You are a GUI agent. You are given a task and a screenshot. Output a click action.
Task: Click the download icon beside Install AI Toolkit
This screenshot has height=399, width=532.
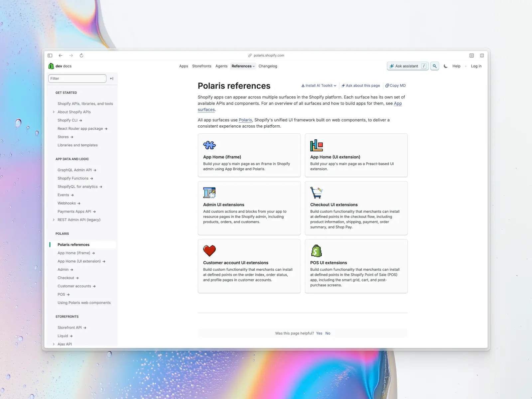[303, 86]
